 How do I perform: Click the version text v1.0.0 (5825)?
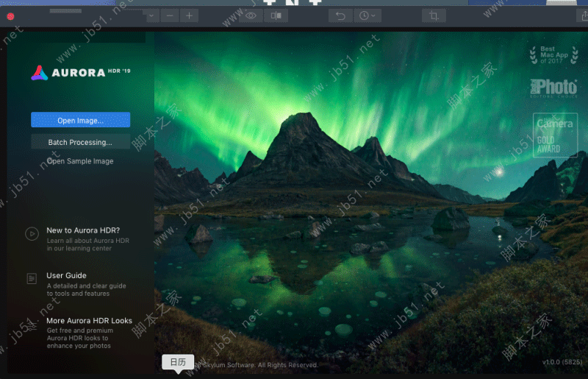pyautogui.click(x=562, y=362)
